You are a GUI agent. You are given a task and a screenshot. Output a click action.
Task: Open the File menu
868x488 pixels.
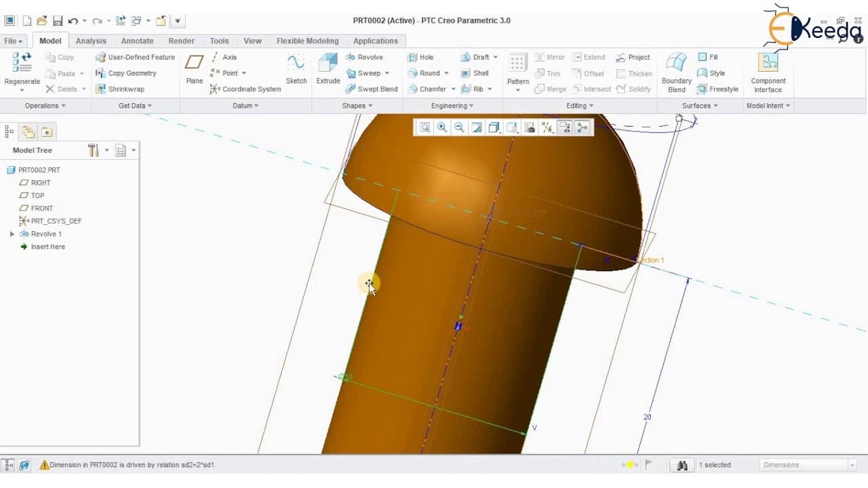[x=14, y=41]
